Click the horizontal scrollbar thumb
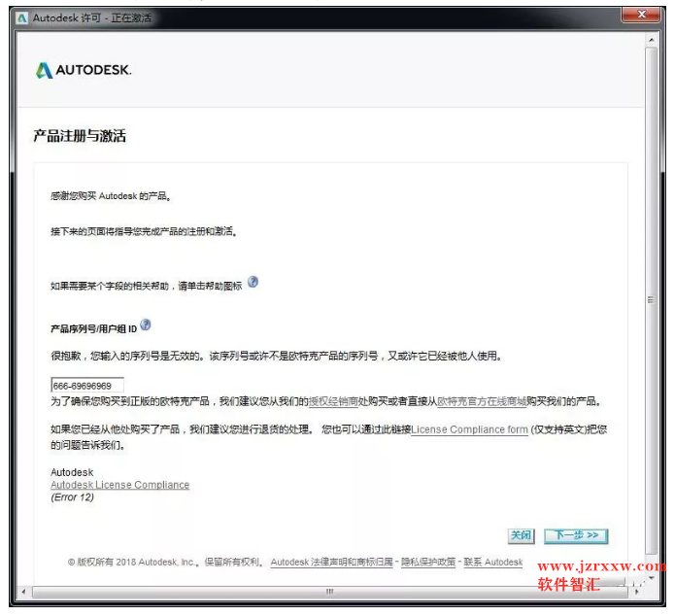675x616 pixels. click(x=330, y=592)
